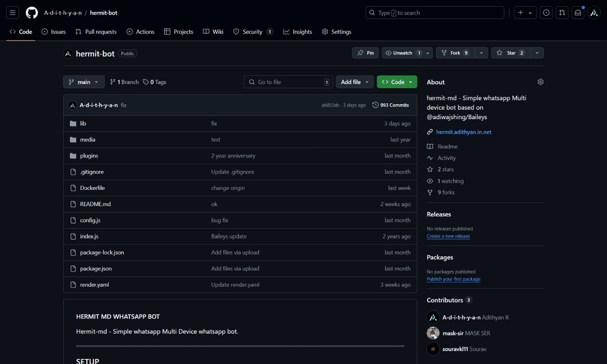This screenshot has width=607, height=364.
Task: Click the plugins folder icon
Action: click(x=73, y=156)
